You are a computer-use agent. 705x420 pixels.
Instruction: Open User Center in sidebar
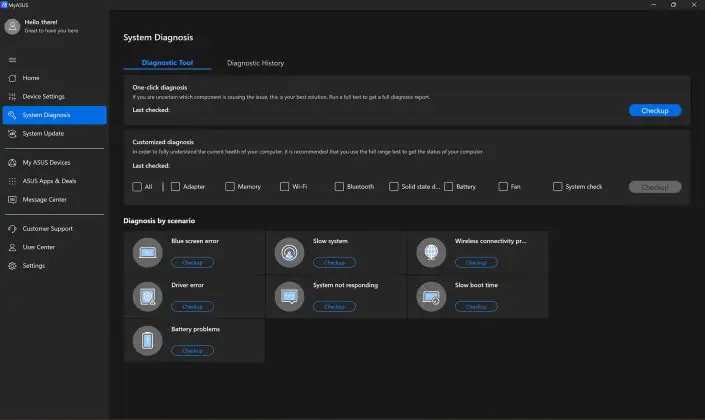click(x=54, y=247)
